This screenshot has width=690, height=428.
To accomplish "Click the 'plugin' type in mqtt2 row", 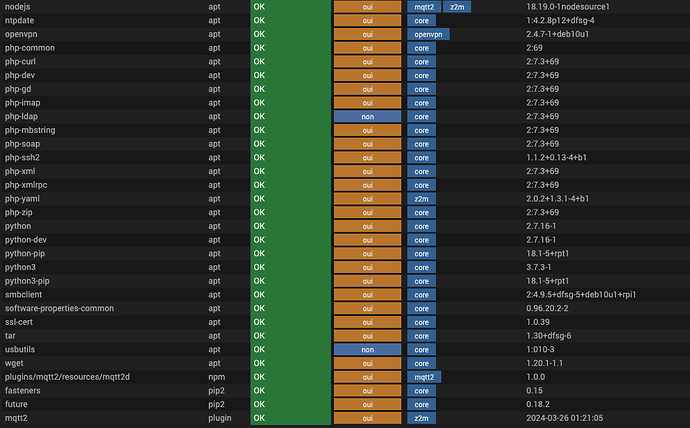I will coord(220,418).
